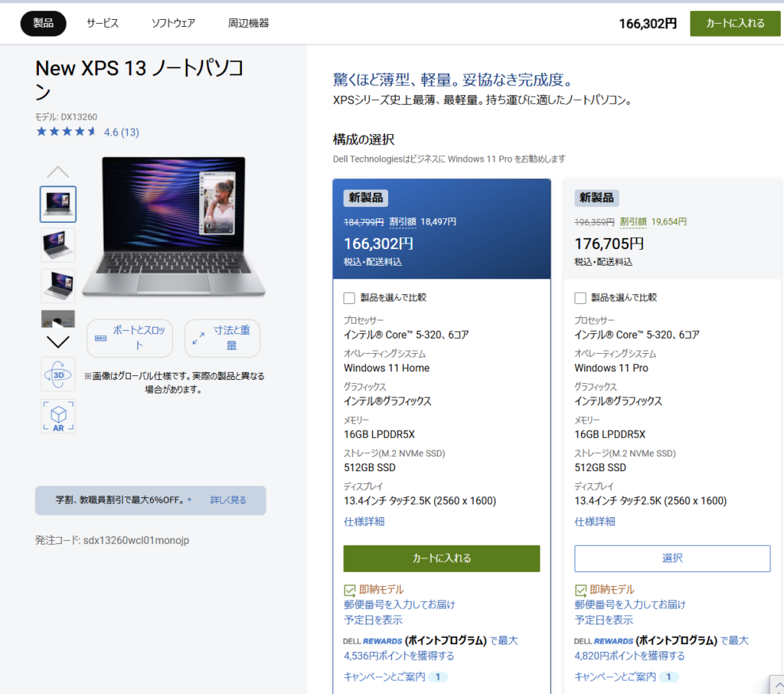Image resolution: width=784 pixels, height=694 pixels.
Task: Click 選択 for the 176,705円 configuration
Action: point(672,558)
